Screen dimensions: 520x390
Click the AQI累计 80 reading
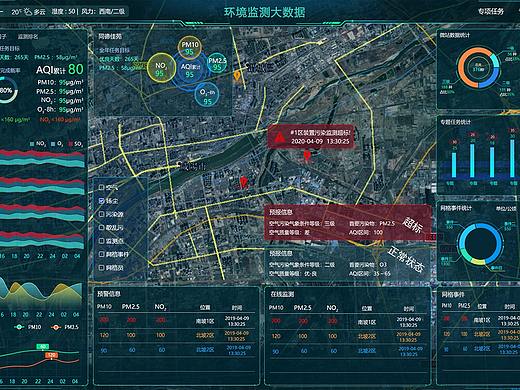click(x=60, y=69)
